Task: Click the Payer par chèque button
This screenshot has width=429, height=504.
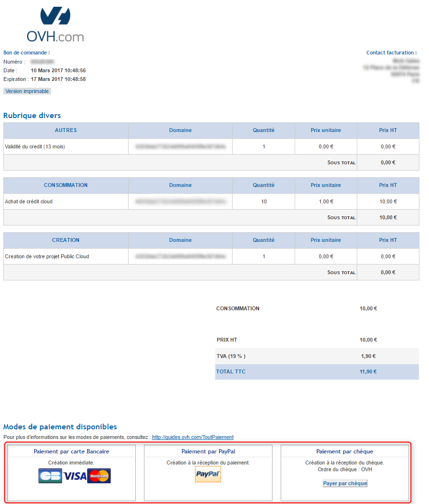Action: coord(345,483)
